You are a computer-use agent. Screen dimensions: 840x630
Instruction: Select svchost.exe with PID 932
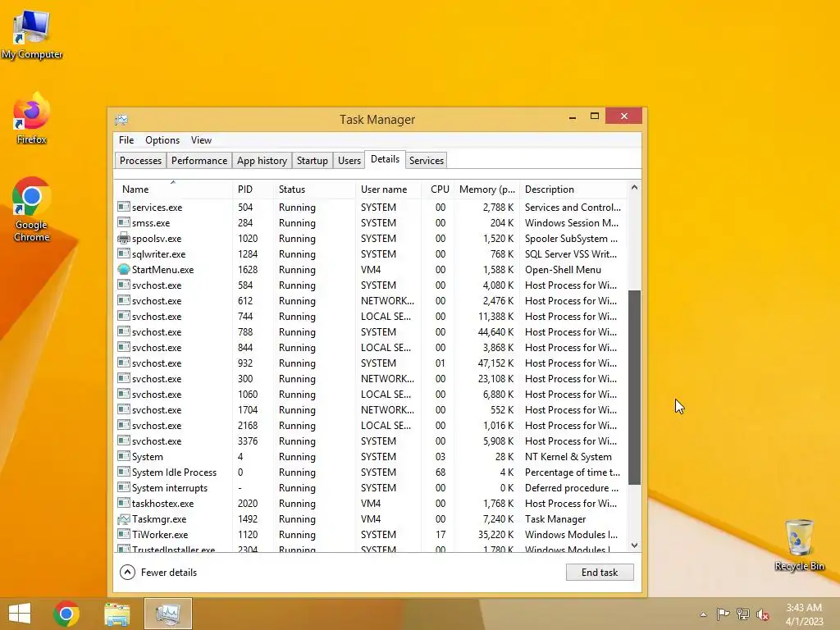pos(372,363)
